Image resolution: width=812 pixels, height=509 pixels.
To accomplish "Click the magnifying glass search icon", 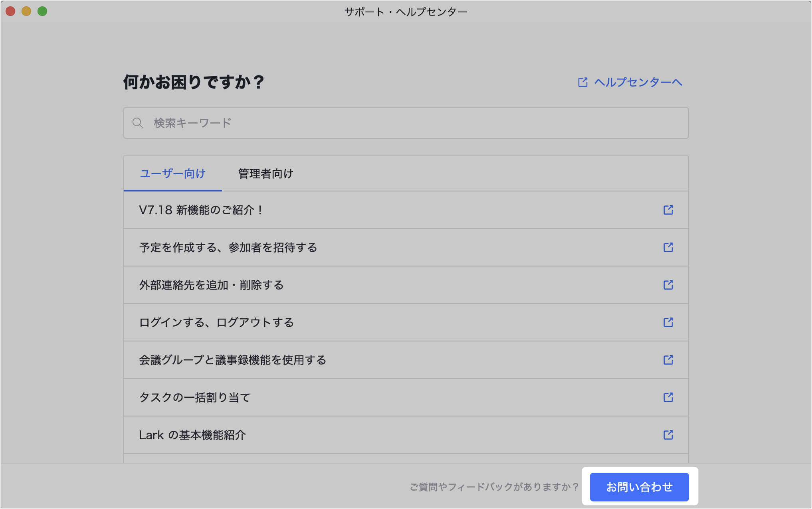I will point(138,123).
